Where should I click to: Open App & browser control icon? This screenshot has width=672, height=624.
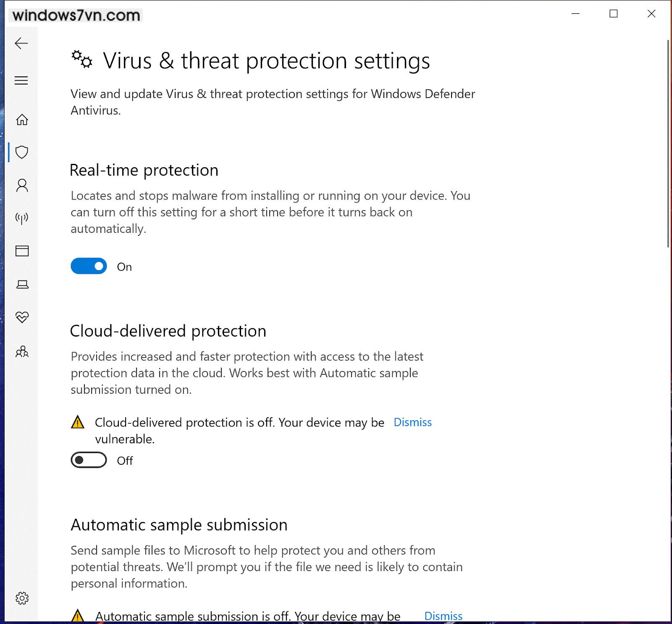tap(22, 251)
